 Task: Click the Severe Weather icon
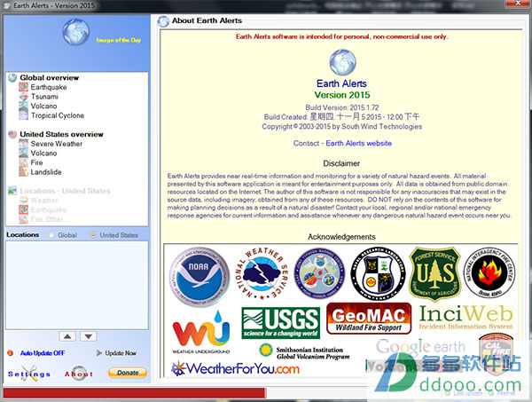pyautogui.click(x=23, y=144)
